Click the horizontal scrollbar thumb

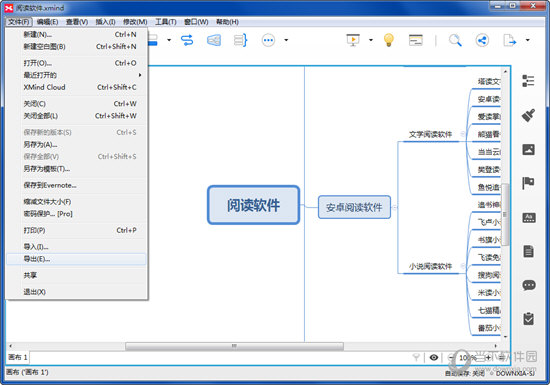tap(234, 346)
